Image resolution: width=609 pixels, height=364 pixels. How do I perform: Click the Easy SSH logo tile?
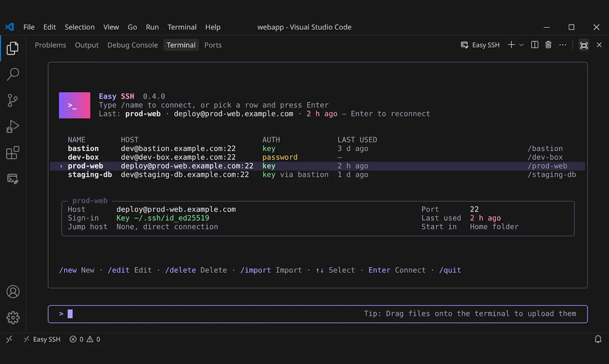[75, 105]
